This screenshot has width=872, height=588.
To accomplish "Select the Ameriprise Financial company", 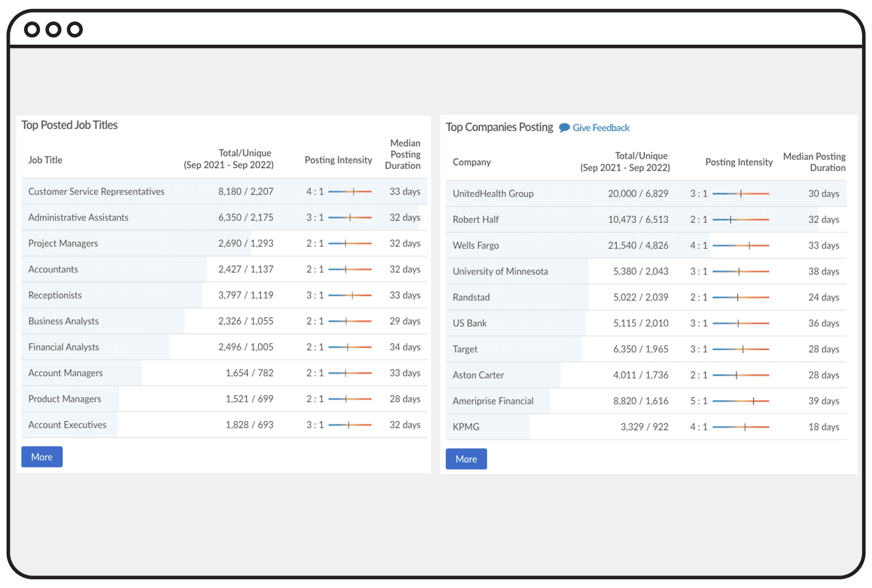I will (x=493, y=401).
